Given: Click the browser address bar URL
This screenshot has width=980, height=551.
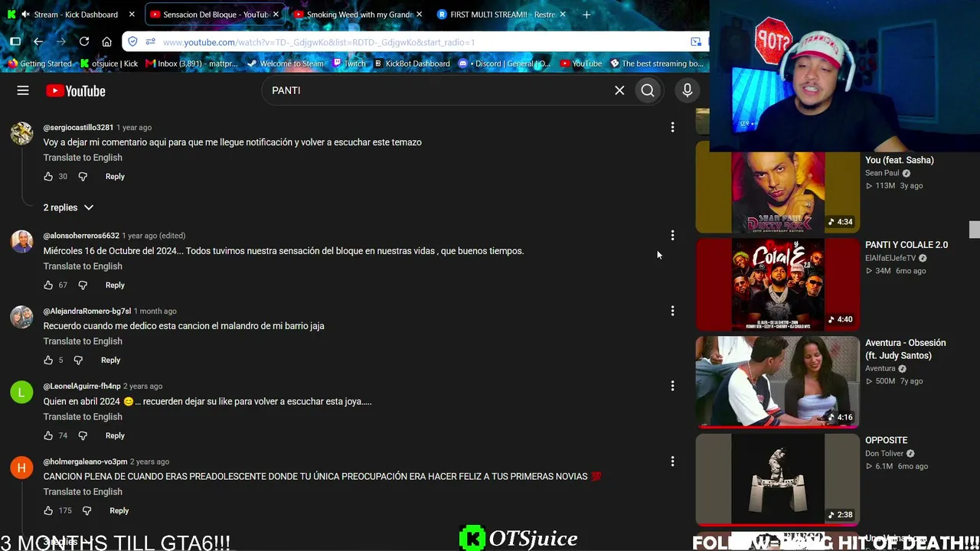Looking at the screenshot, I should 318,42.
